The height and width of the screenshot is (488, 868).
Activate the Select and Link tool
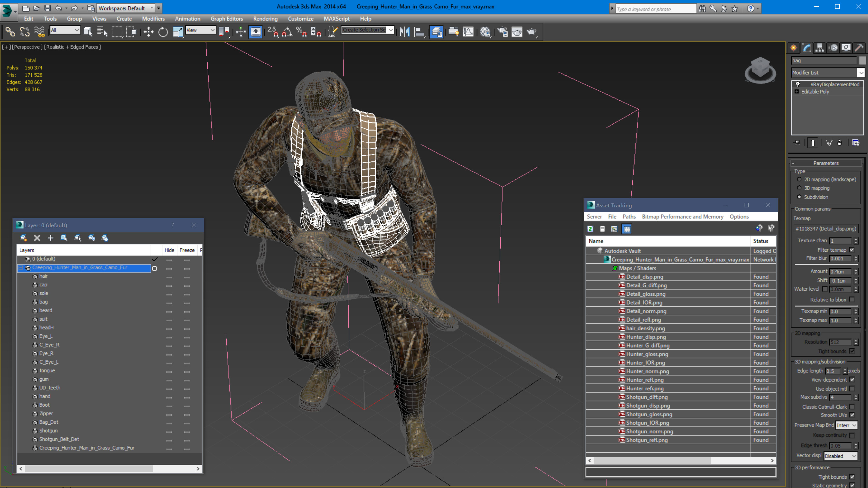pos(10,32)
